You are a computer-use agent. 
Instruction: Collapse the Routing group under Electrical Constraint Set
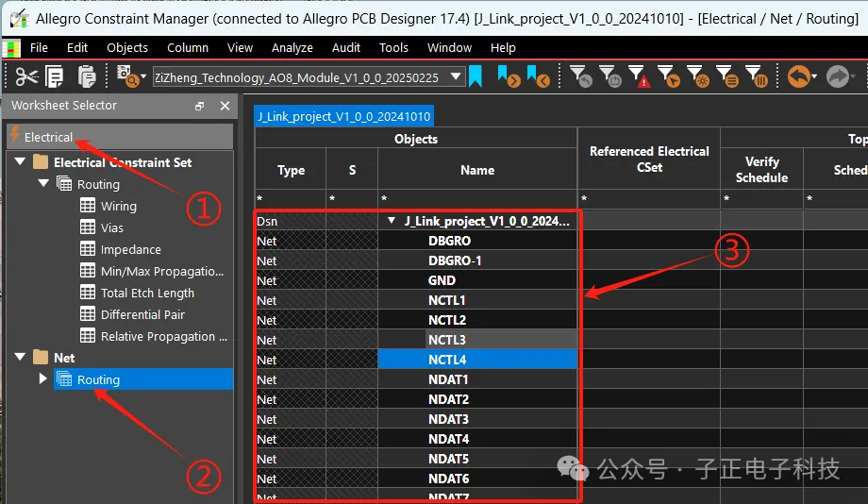[43, 183]
